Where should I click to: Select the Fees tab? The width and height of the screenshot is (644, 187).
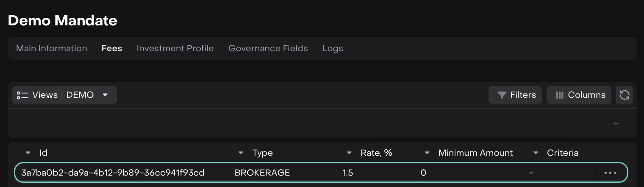(112, 48)
